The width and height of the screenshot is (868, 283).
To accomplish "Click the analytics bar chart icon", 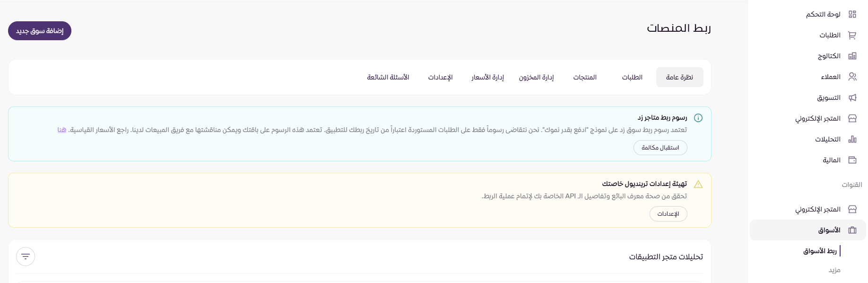I will coord(852,139).
